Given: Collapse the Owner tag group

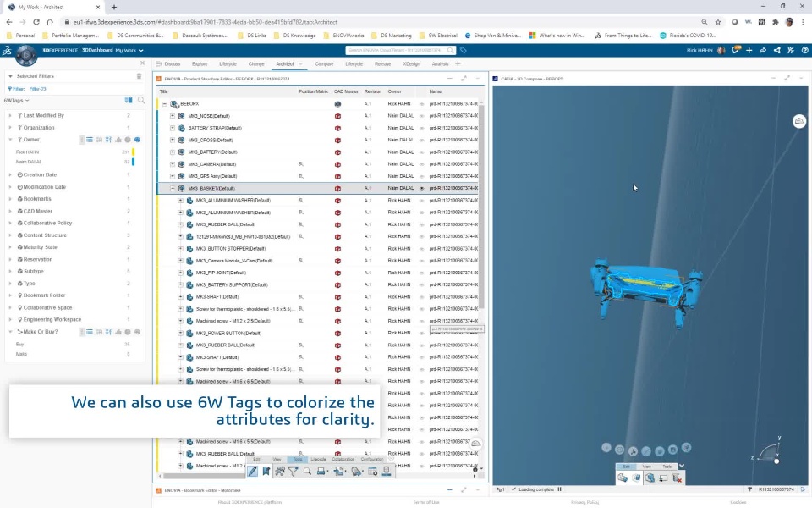Looking at the screenshot, I should coord(10,140).
